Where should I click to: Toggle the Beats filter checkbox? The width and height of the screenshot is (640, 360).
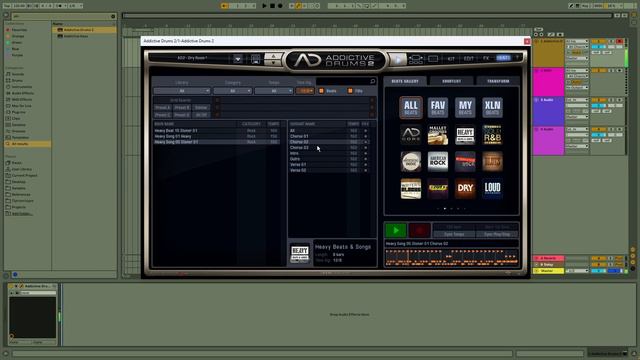click(322, 91)
